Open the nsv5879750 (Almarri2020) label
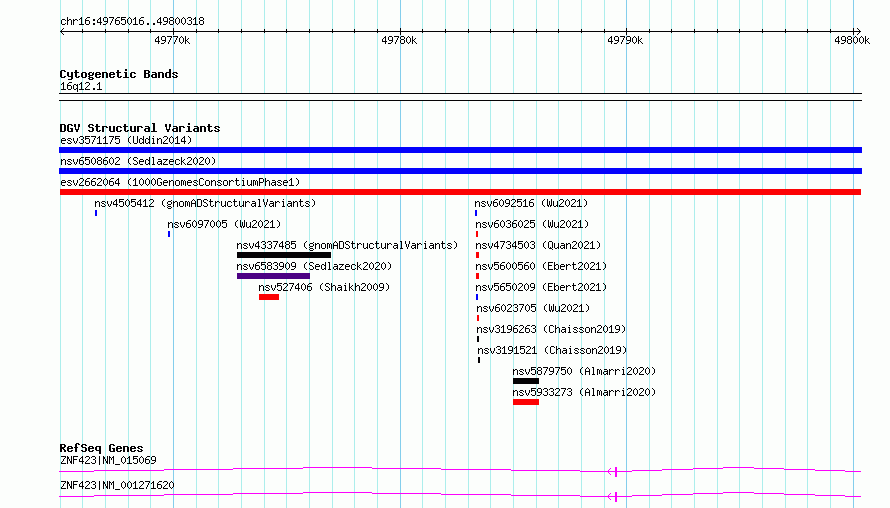 pyautogui.click(x=584, y=371)
